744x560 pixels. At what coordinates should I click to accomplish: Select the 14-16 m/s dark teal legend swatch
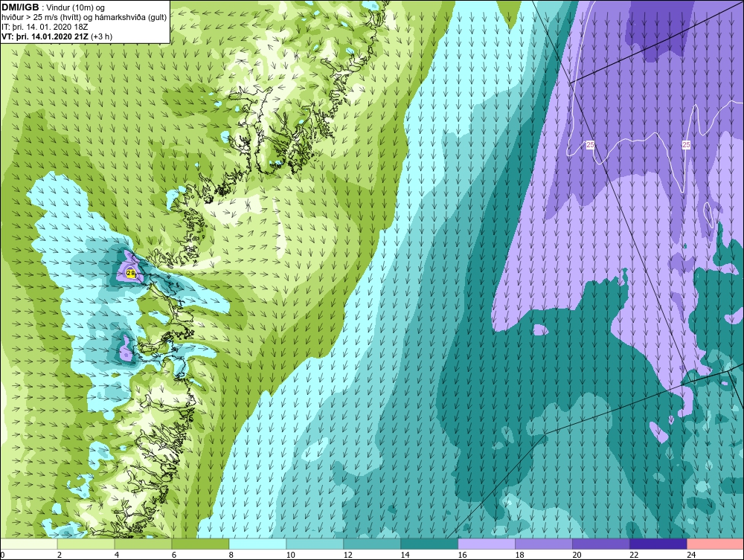(429, 544)
